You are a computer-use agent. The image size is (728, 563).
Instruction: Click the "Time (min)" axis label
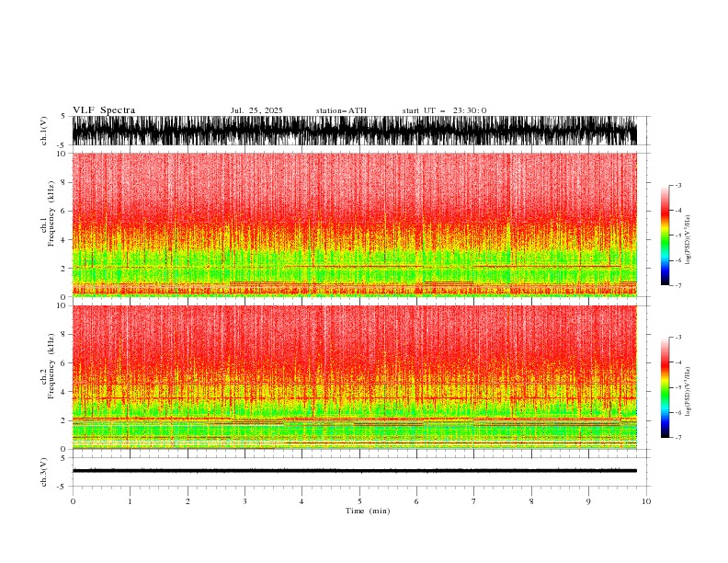click(x=368, y=511)
